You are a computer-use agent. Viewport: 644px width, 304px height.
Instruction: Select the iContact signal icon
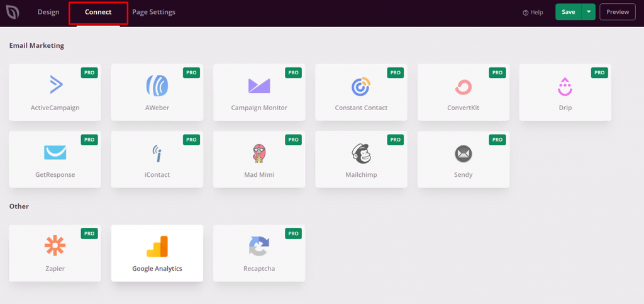pos(157,153)
